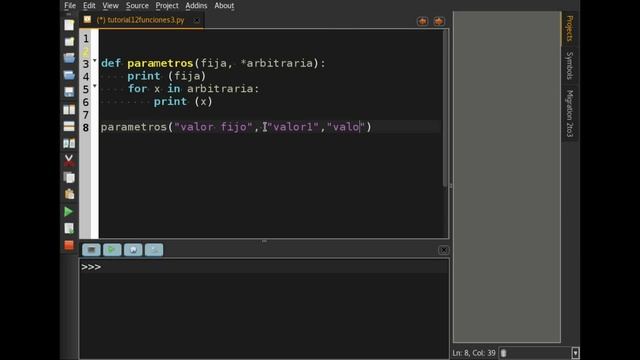The width and height of the screenshot is (640, 360).
Task: Click the Follow Mode toolbar icon
Action: tap(69, 143)
